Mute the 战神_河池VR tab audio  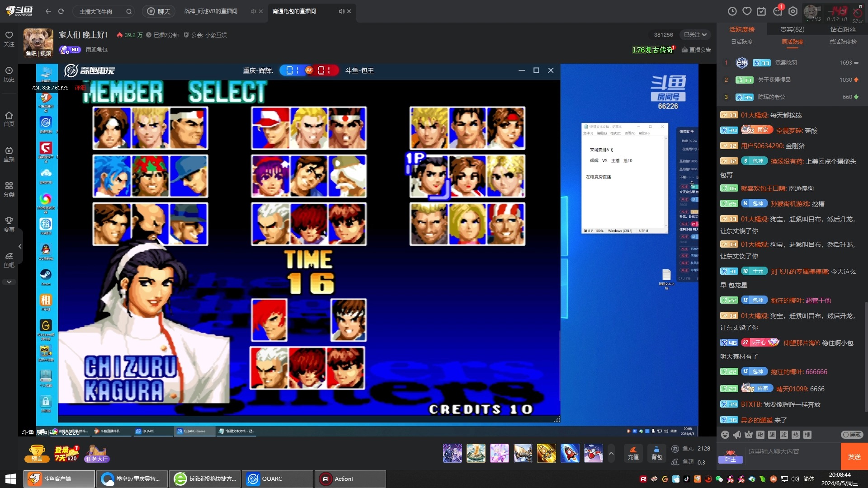point(253,11)
